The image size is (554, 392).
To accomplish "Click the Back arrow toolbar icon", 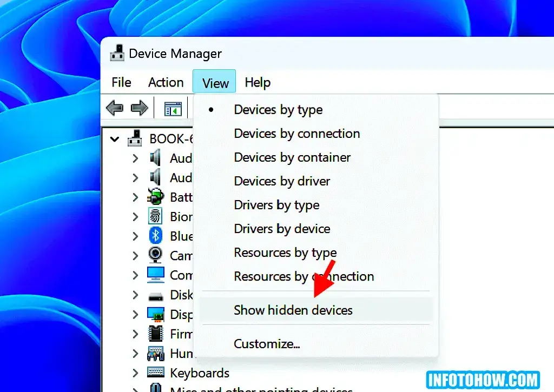I will pos(115,108).
